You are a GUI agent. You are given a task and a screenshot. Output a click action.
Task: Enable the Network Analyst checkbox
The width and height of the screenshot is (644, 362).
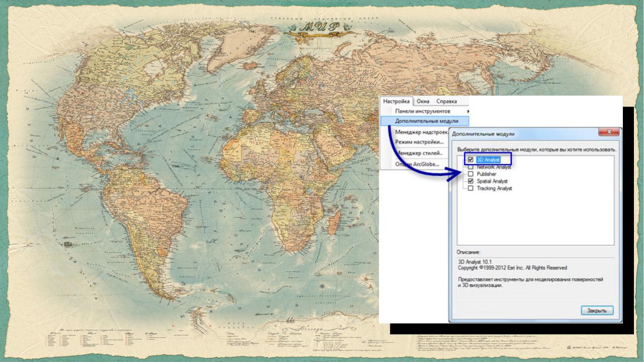(470, 167)
